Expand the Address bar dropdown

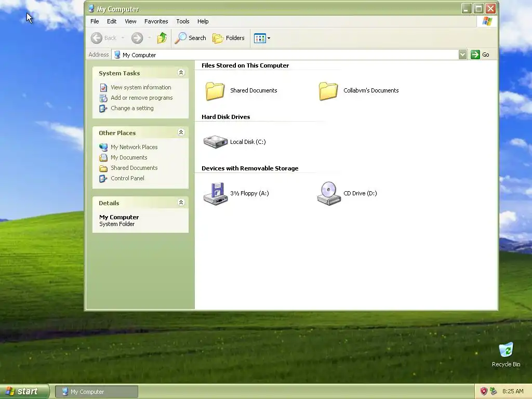click(x=462, y=55)
